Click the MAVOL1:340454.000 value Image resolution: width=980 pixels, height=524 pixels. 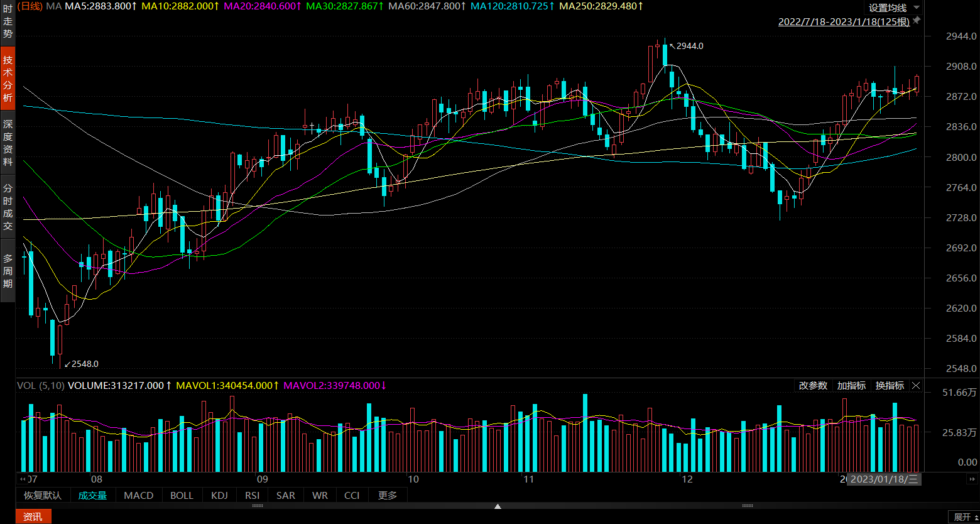tap(227, 385)
